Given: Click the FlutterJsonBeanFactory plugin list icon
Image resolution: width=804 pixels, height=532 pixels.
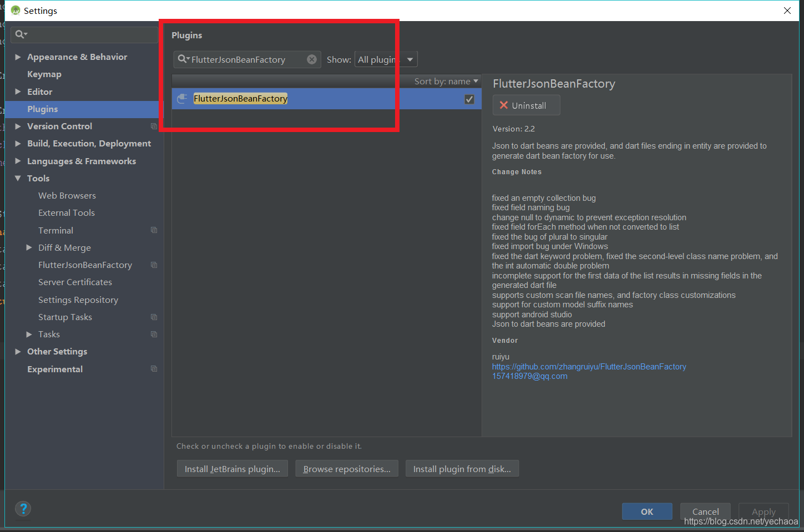Looking at the screenshot, I should pyautogui.click(x=182, y=99).
